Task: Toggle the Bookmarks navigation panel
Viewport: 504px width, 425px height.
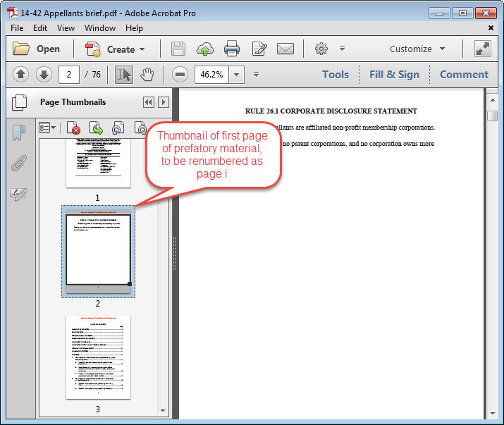Action: [x=18, y=132]
